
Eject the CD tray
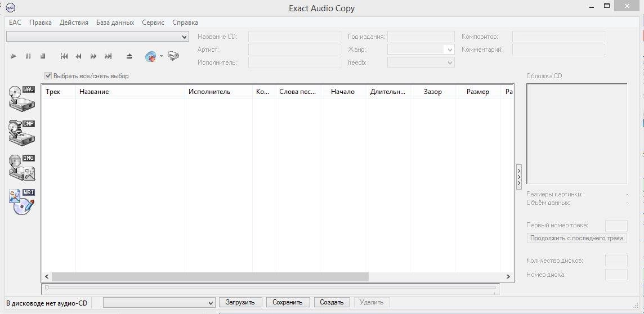point(129,56)
